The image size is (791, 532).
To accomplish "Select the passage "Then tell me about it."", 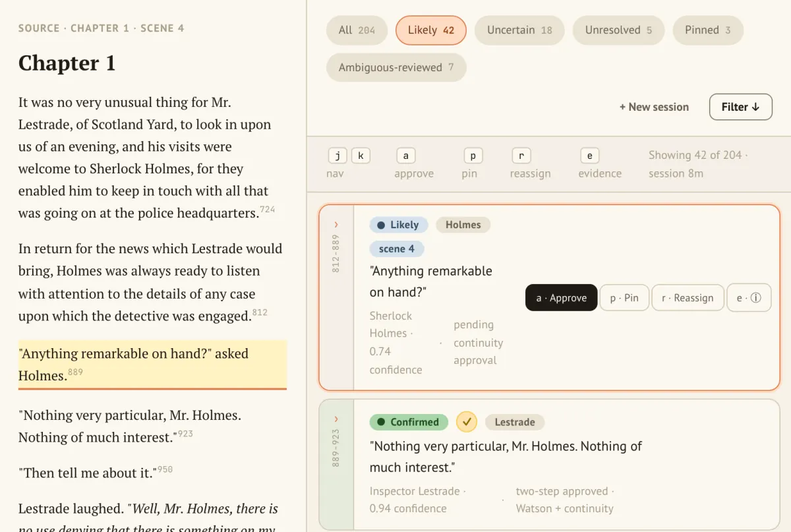I will 88,473.
